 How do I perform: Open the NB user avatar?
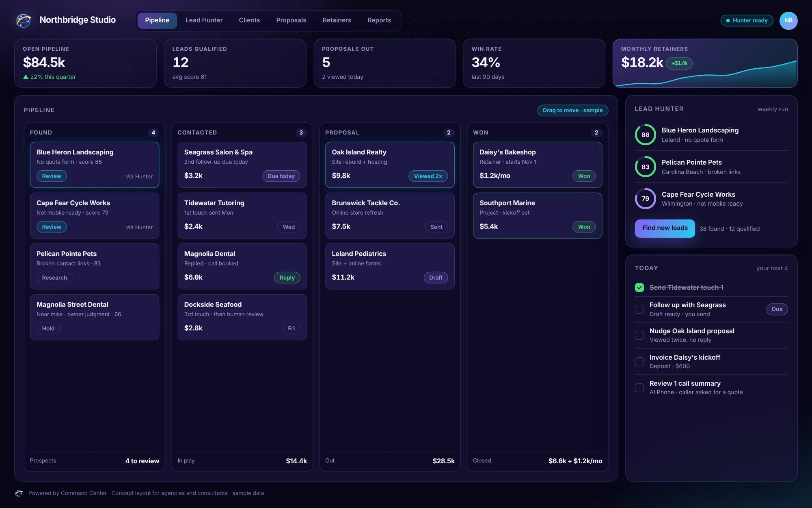[788, 20]
